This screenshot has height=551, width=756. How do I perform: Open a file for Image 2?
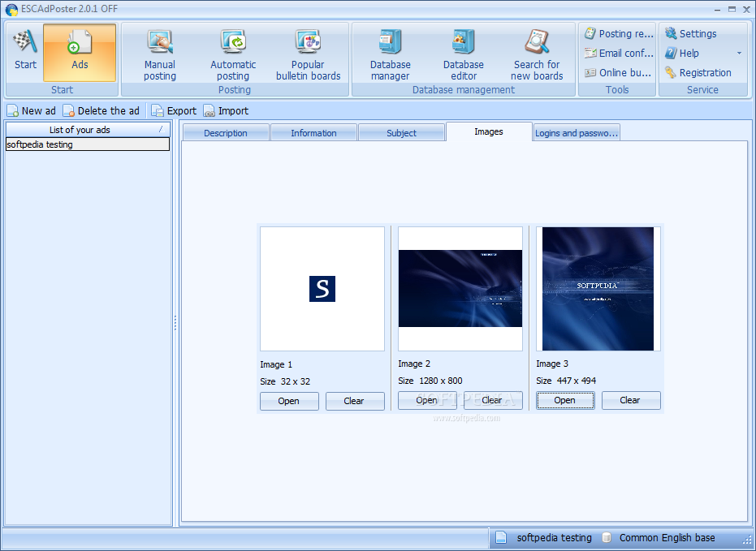(x=426, y=400)
